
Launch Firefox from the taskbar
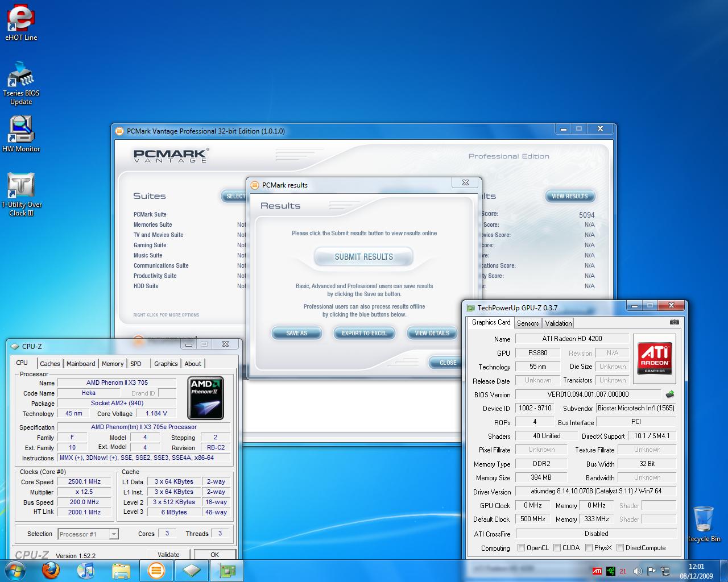[x=51, y=570]
